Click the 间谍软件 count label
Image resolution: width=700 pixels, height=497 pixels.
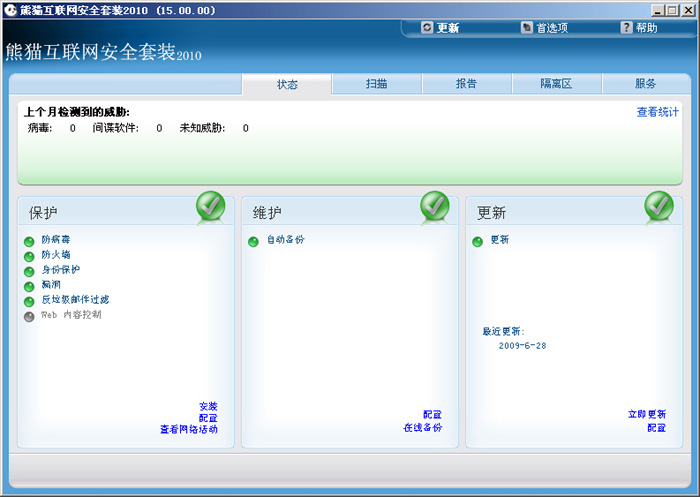[x=116, y=128]
